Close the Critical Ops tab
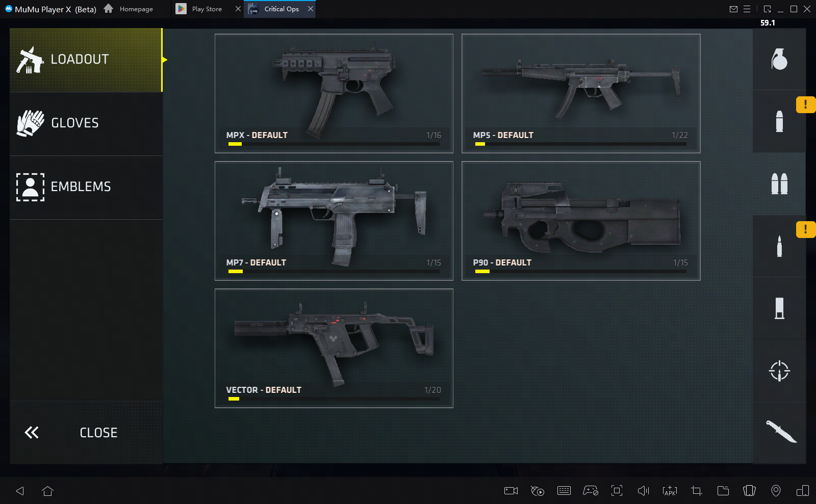This screenshot has width=816, height=504. click(x=311, y=9)
